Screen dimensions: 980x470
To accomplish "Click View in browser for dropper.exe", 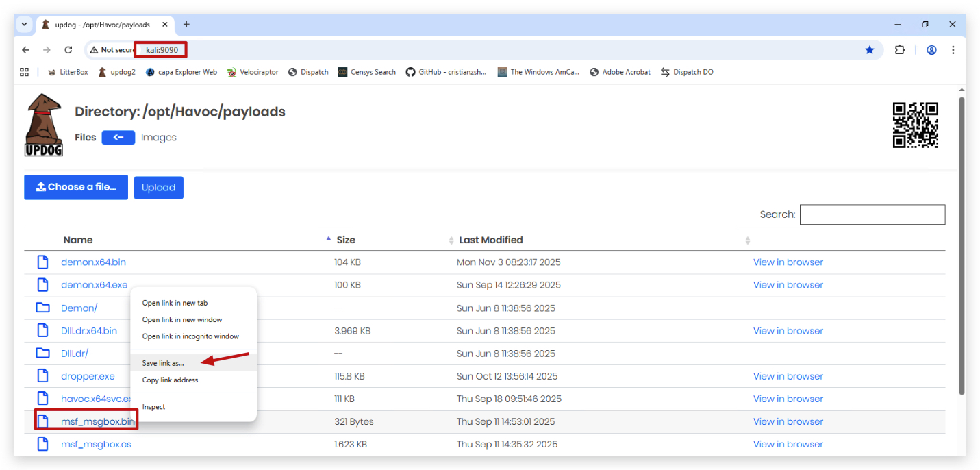I will [x=788, y=376].
